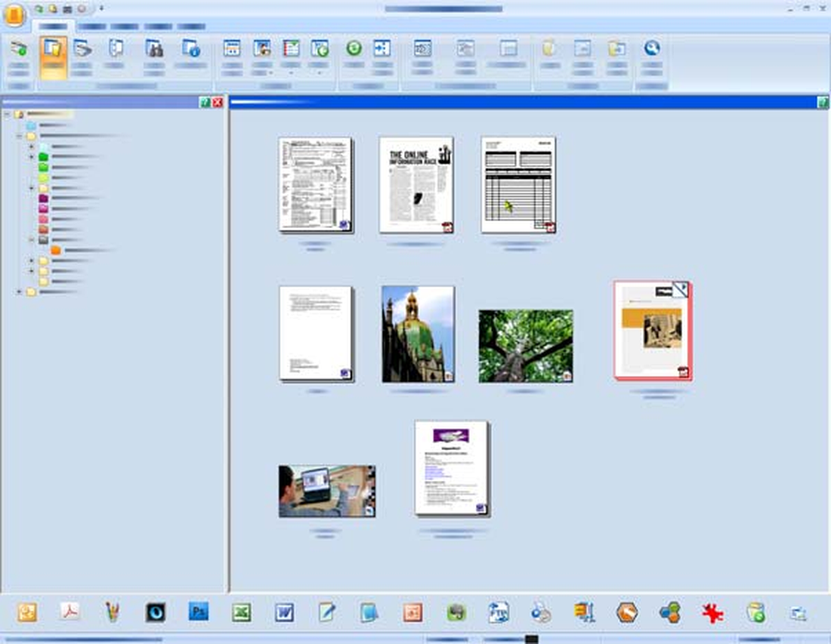Viewport: 831px width, 644px height.
Task: Send the item to the Photoshop icon
Action: pos(199,612)
